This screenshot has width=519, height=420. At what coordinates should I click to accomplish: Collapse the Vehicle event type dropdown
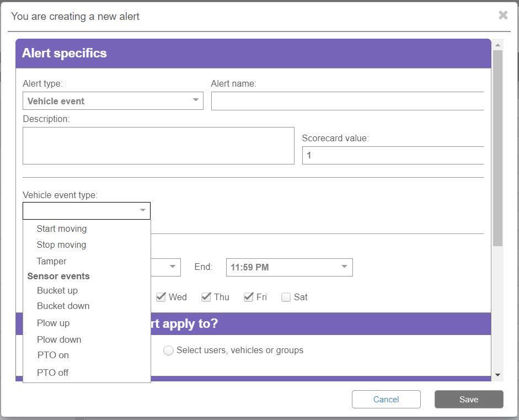(x=87, y=211)
